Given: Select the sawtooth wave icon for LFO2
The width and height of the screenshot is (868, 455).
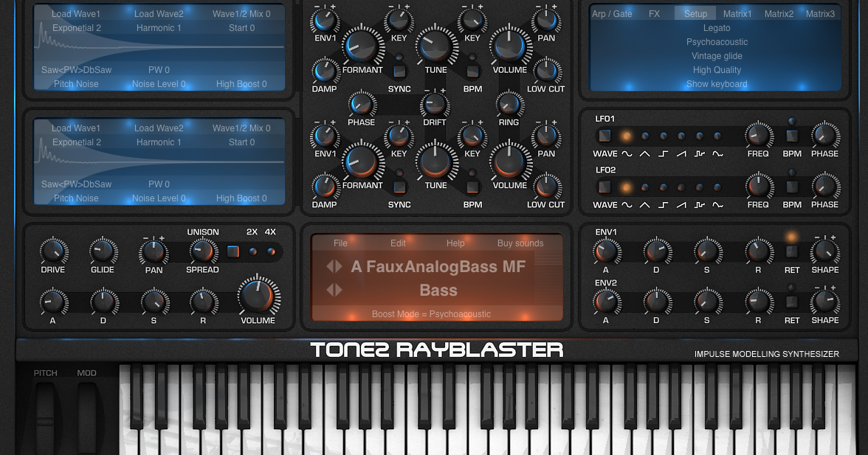Looking at the screenshot, I should 681,204.
